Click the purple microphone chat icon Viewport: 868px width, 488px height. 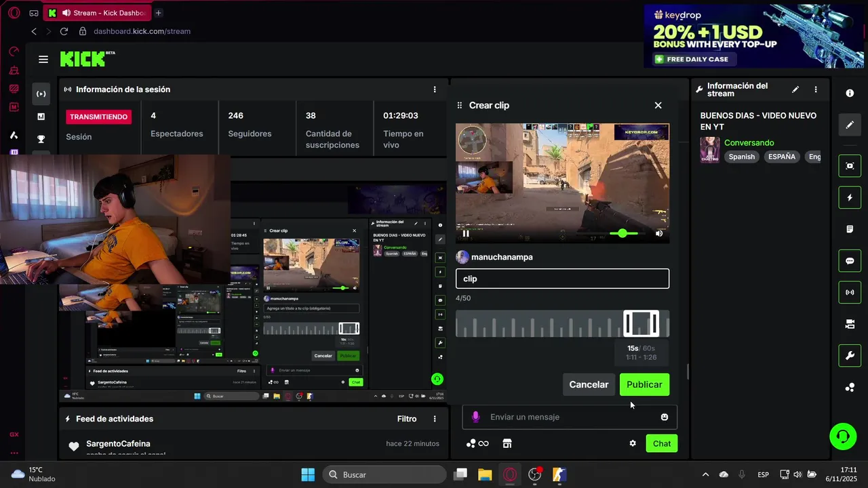(x=476, y=417)
